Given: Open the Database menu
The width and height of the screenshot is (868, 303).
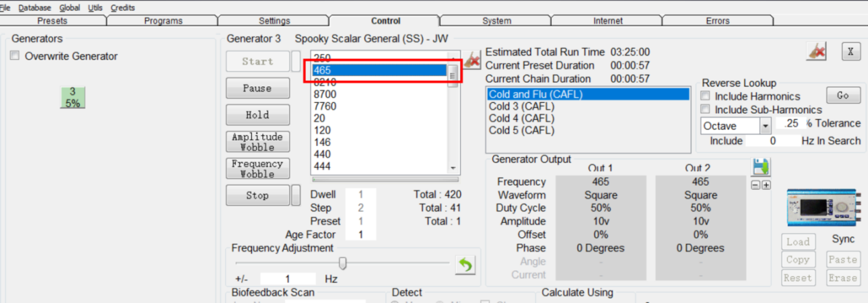Looking at the screenshot, I should (x=34, y=8).
